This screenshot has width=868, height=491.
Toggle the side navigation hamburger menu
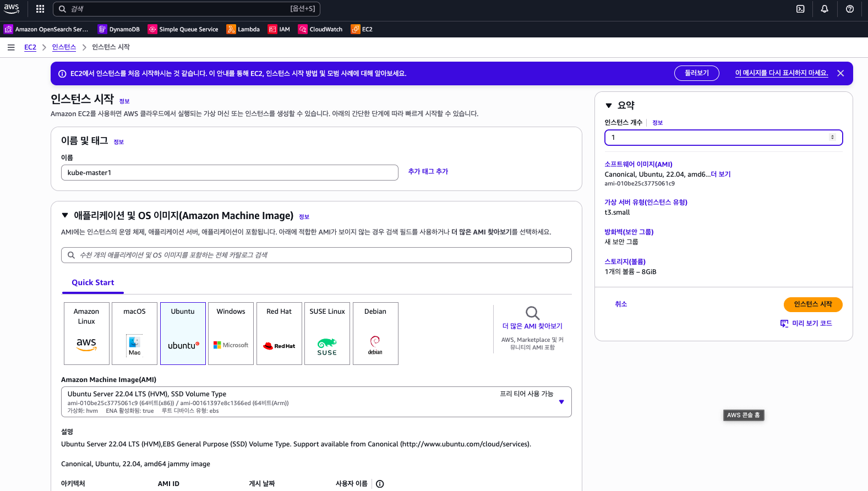(x=11, y=47)
